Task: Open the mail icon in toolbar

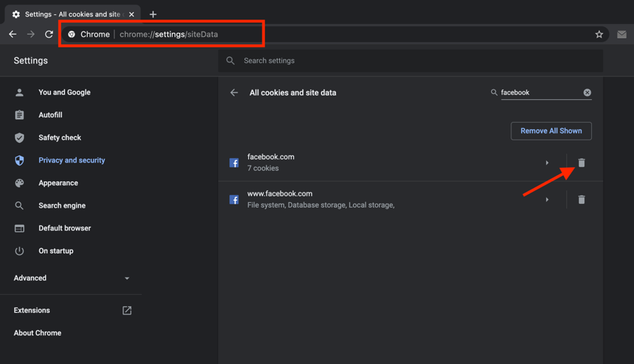Action: (x=621, y=35)
